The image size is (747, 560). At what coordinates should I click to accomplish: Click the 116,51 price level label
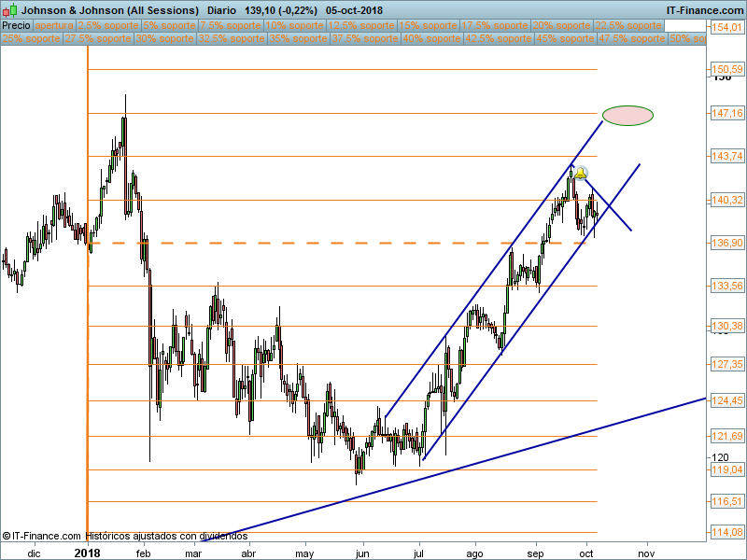click(x=726, y=501)
